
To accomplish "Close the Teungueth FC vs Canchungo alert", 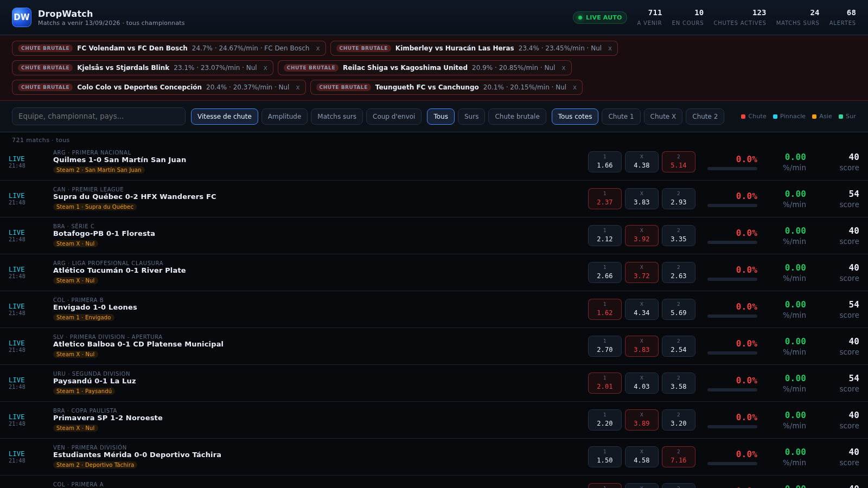I will 575,87.
